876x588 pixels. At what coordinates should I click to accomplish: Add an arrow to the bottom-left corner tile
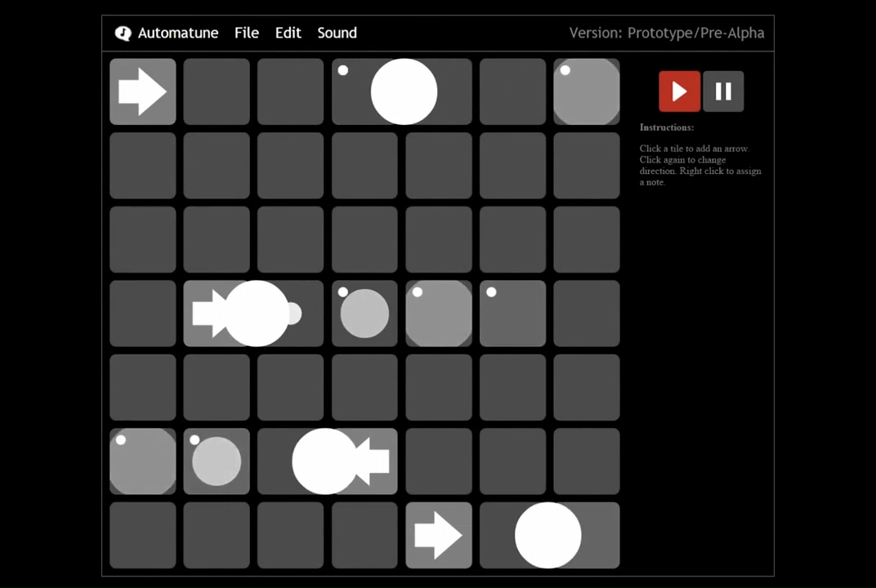(143, 536)
